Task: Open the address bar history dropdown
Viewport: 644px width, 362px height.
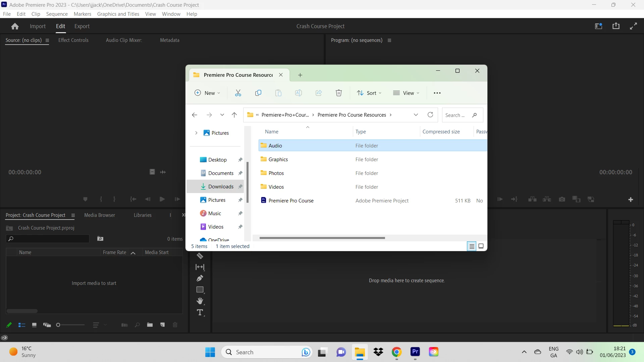Action: click(416, 115)
